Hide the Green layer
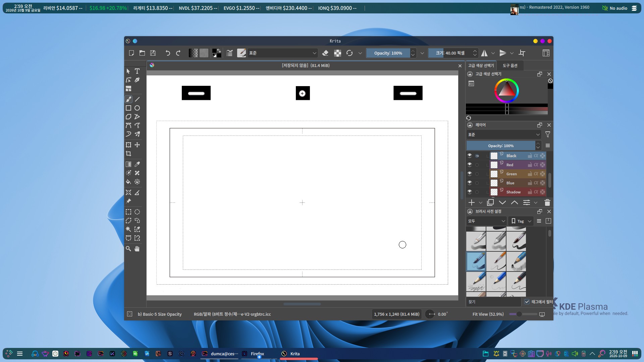Viewport: 644px width, 362px height. [470, 174]
